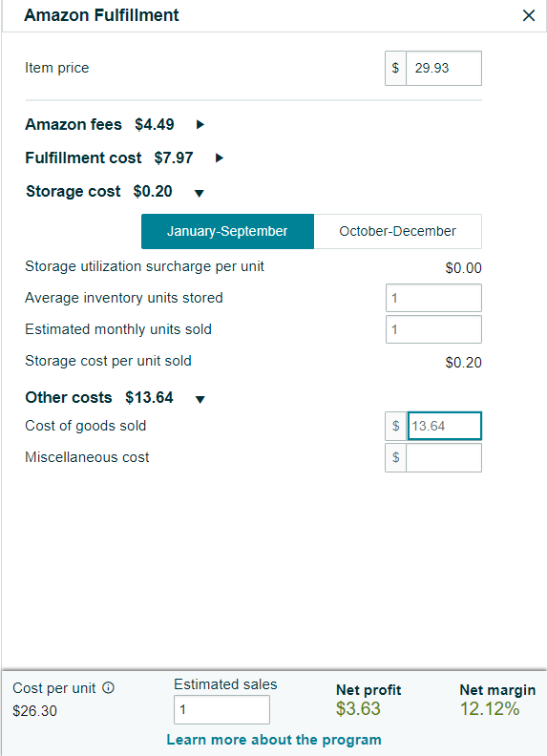547x756 pixels.
Task: Click the Estimated sales input box
Action: point(221,710)
